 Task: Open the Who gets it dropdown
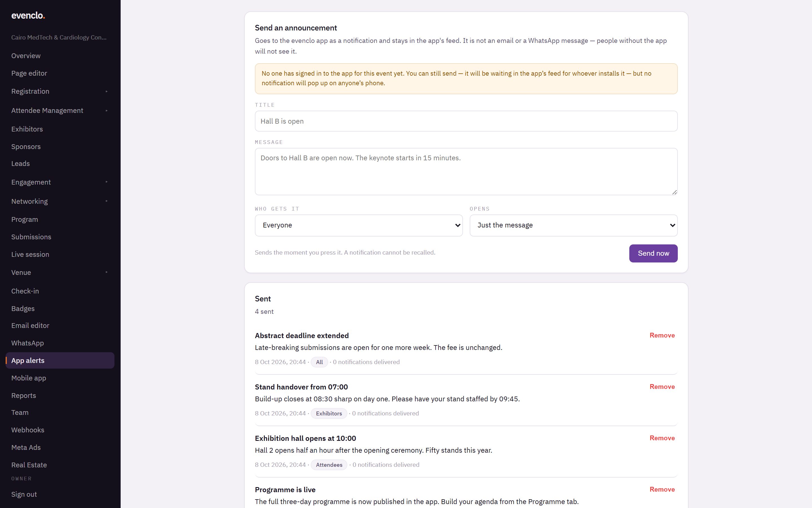point(358,225)
